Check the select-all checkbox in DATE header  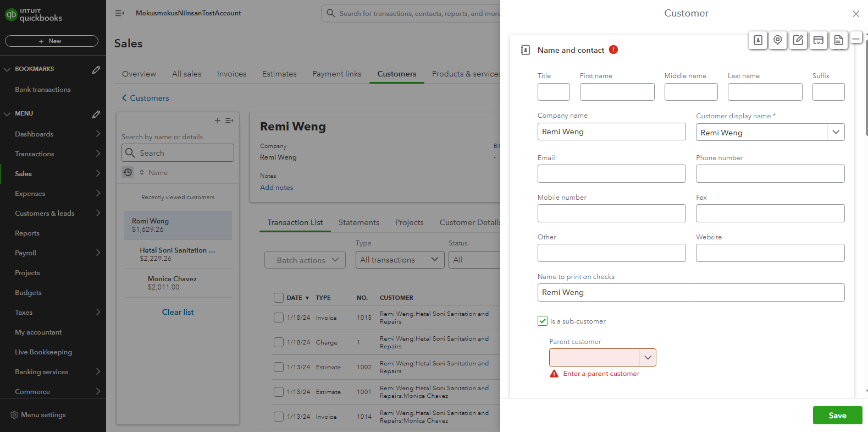coord(279,298)
